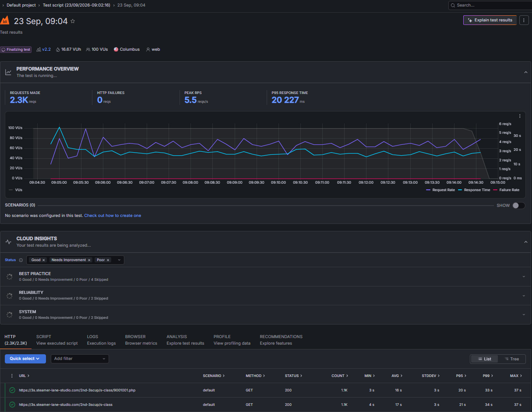Switch the HTTP results to List view
532x412 pixels.
point(484,359)
